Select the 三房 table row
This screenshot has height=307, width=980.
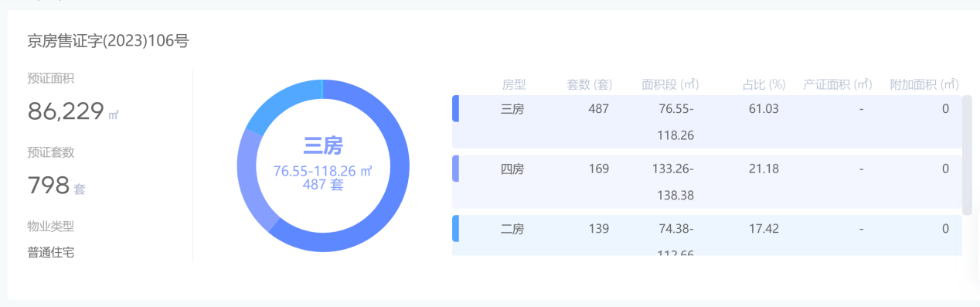tap(707, 121)
